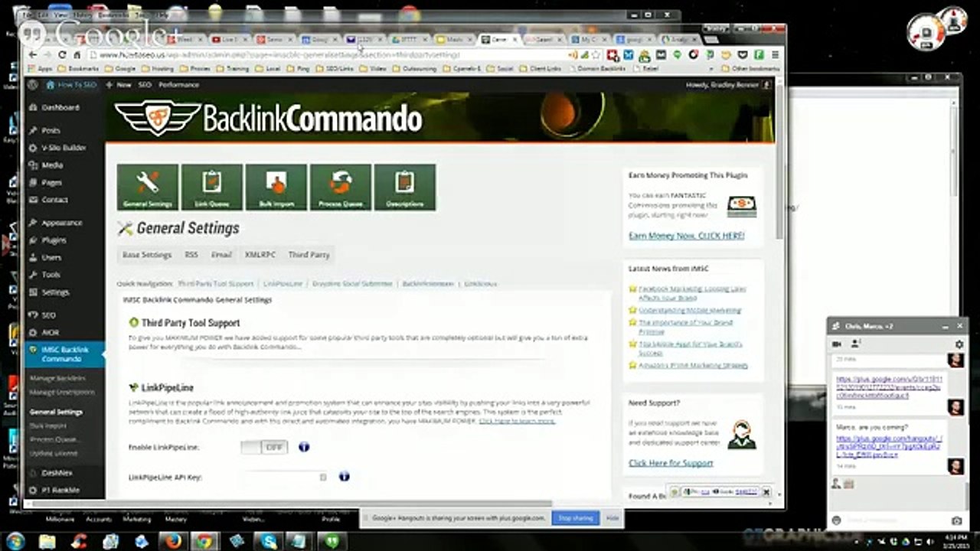
Task: Open the Process Queue tile
Action: (340, 187)
